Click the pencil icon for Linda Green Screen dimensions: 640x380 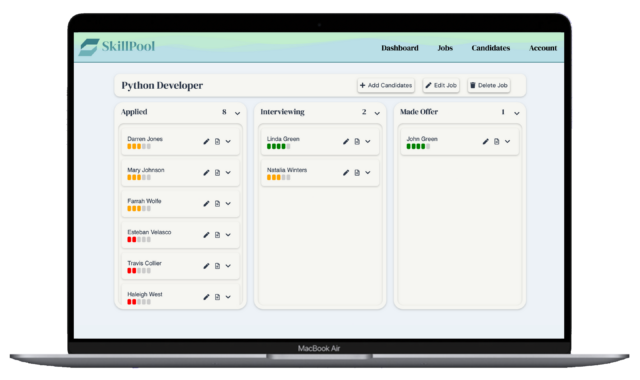[346, 142]
